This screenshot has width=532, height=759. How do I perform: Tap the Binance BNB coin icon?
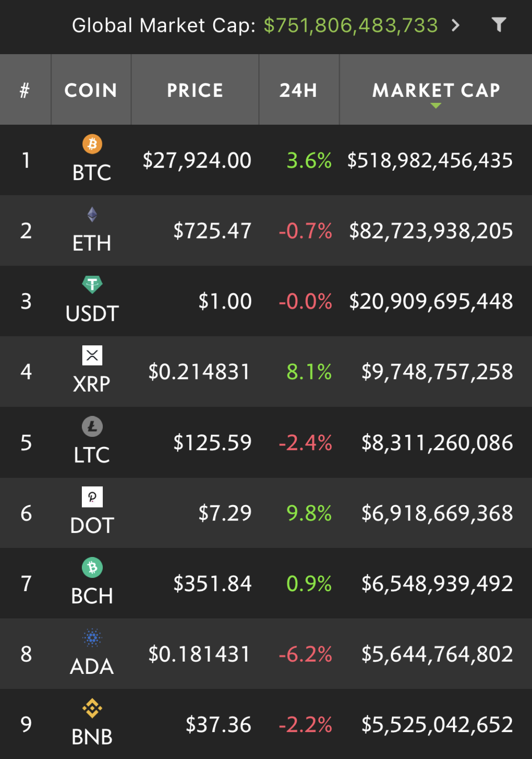coord(92,708)
